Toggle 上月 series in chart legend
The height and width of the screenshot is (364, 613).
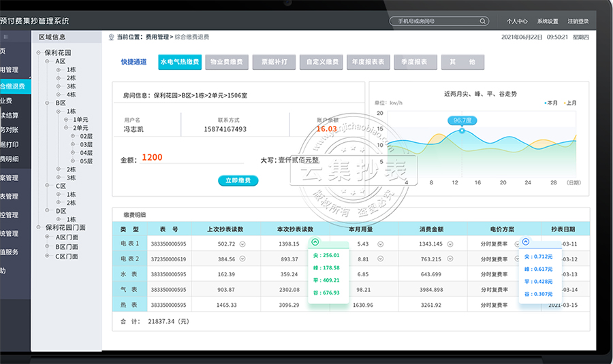570,103
